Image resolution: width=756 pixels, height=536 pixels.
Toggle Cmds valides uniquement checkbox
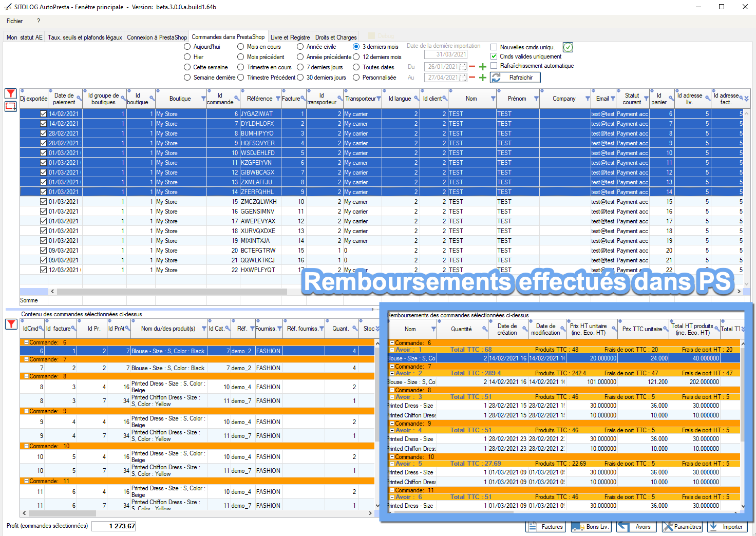494,56
